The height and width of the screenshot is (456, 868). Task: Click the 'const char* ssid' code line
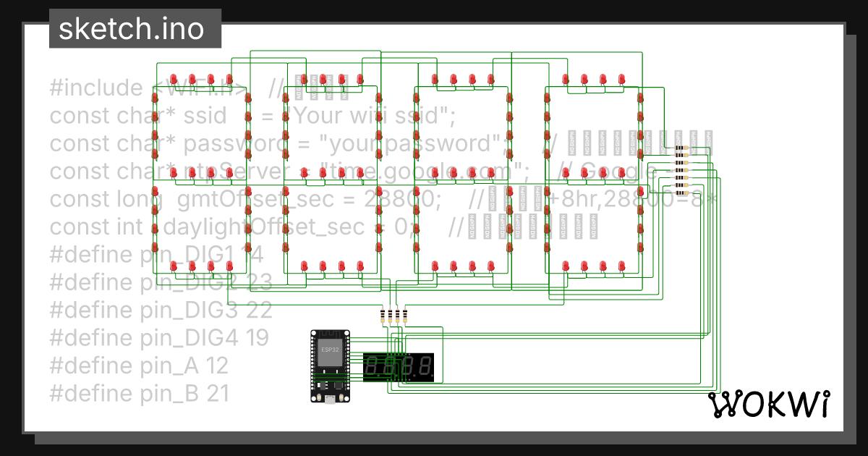click(253, 115)
